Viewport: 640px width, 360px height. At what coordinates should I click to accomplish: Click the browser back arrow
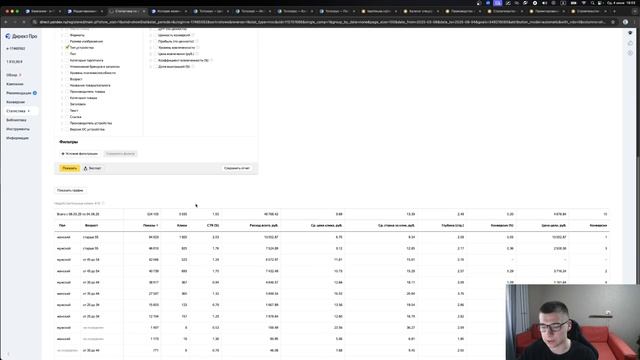pyautogui.click(x=6, y=22)
